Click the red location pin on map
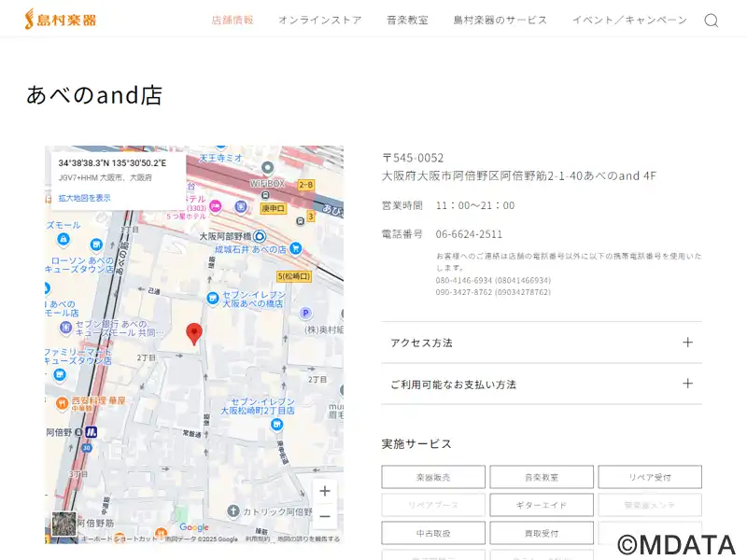The image size is (747, 560). [x=194, y=334]
